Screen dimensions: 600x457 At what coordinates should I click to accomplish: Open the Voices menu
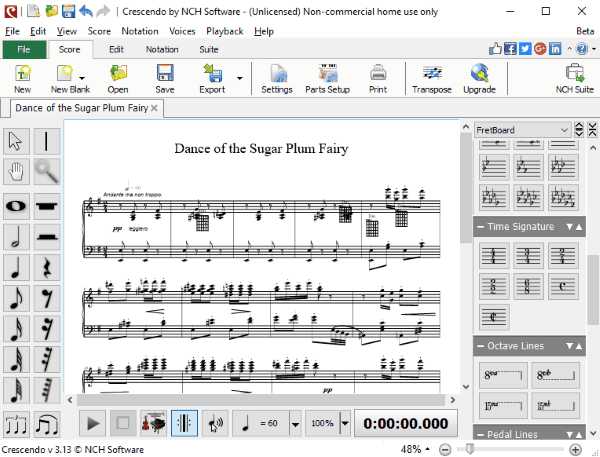[182, 31]
